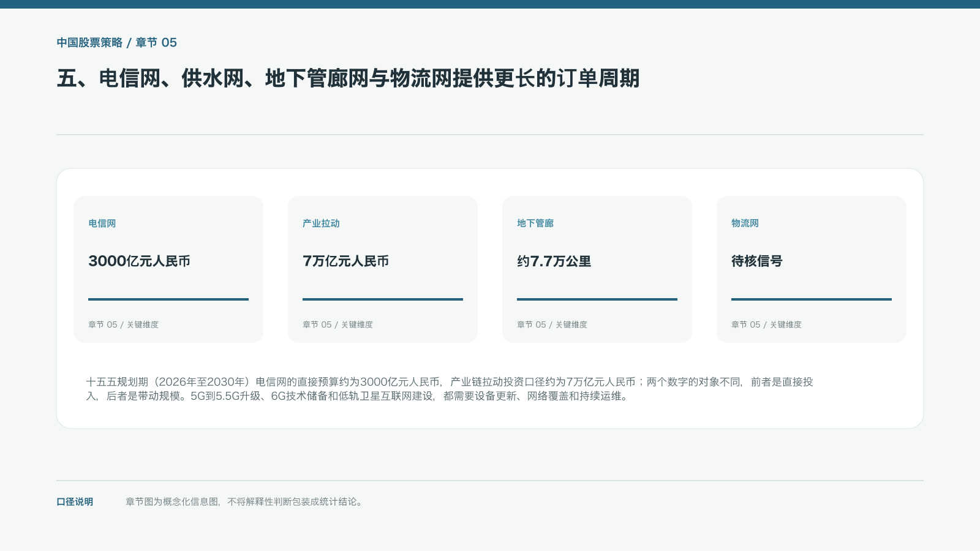Select the value 约7.7万公里
Screen dimensions: 980x551
(x=554, y=261)
